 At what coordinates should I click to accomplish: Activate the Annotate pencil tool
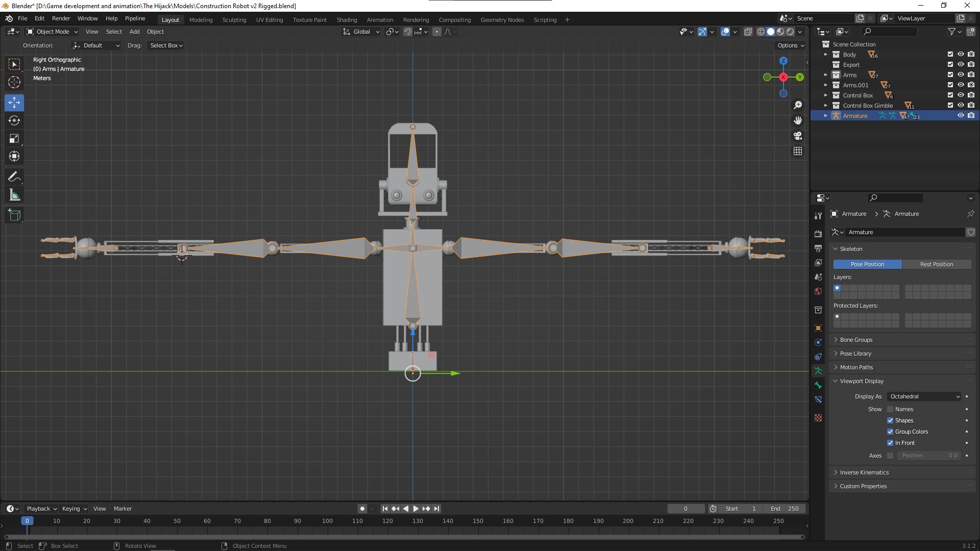14,177
